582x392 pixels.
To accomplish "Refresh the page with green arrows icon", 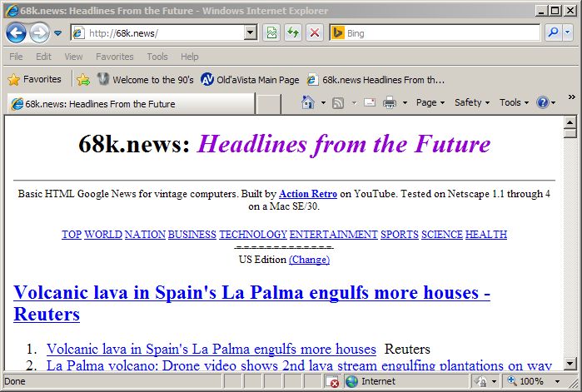I will [x=293, y=33].
